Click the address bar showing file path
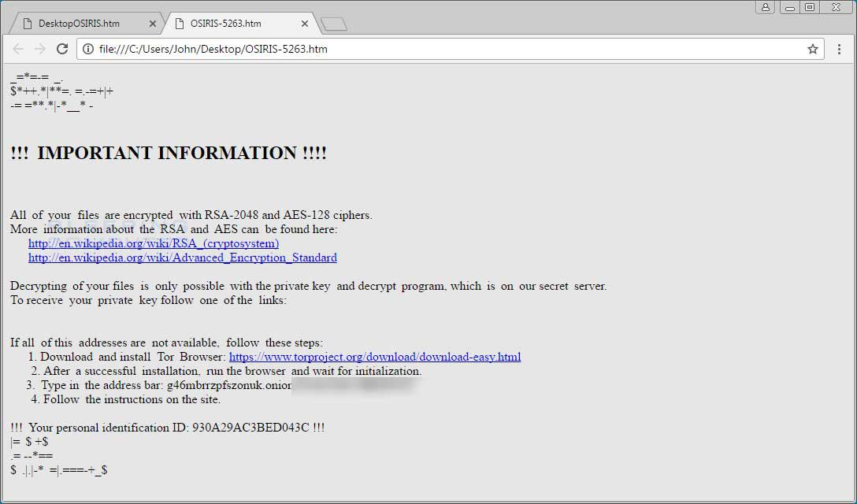 [x=450, y=49]
